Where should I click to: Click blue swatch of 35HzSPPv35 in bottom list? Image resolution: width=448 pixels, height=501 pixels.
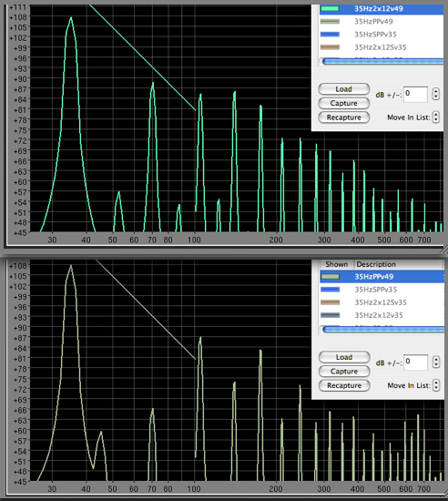coord(330,290)
